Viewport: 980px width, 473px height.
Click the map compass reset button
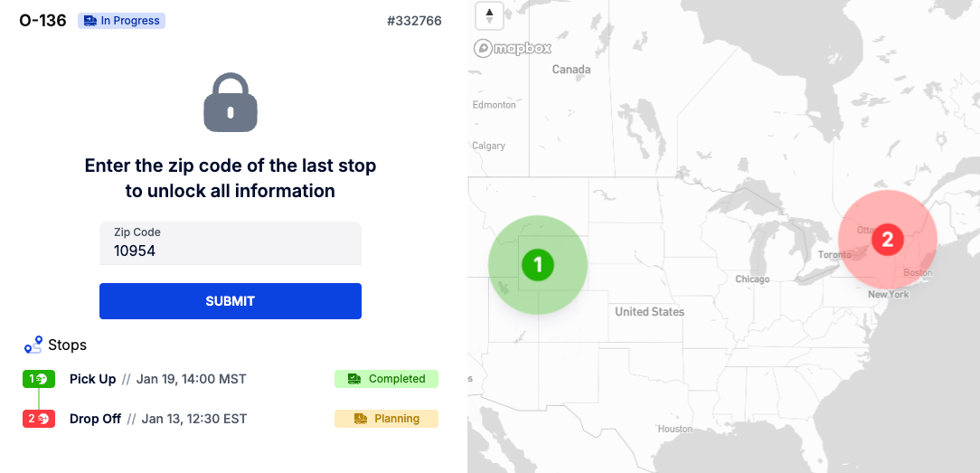tap(489, 15)
